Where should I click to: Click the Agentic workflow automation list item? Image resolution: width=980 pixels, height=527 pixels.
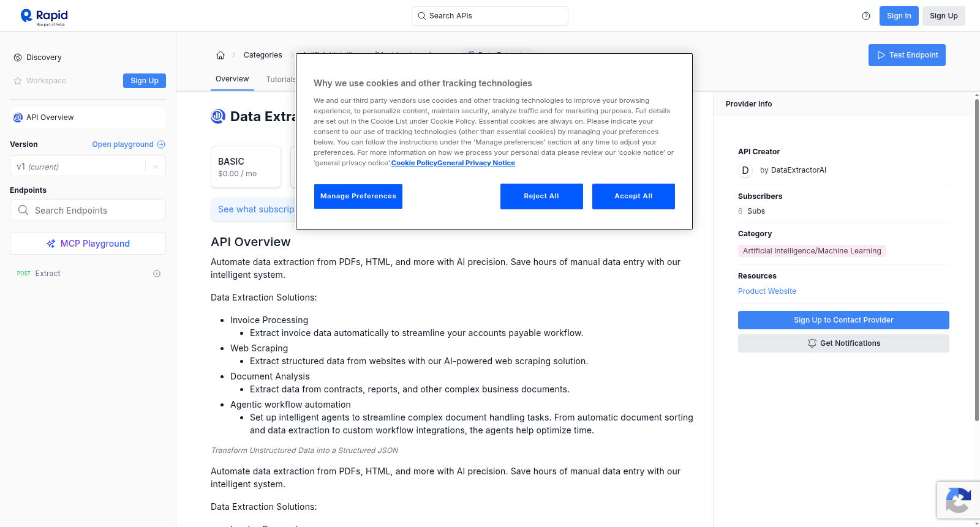click(290, 405)
